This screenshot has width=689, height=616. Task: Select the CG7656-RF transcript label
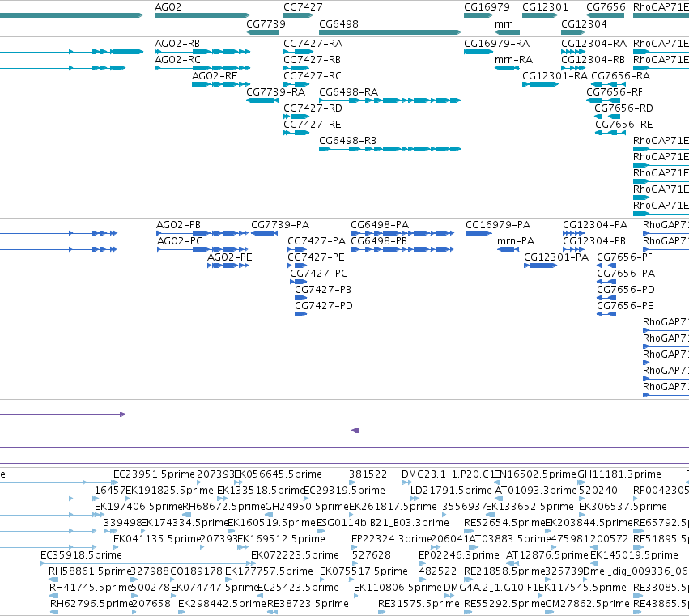pyautogui.click(x=615, y=92)
